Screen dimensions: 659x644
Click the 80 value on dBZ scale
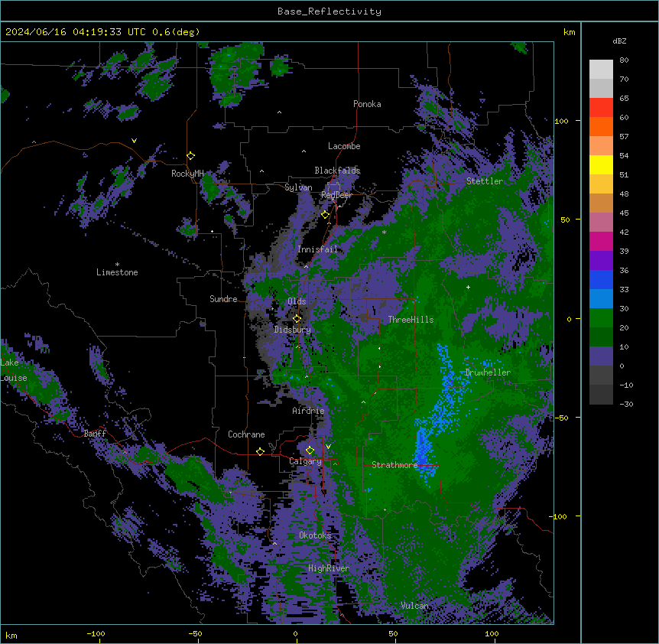point(624,60)
